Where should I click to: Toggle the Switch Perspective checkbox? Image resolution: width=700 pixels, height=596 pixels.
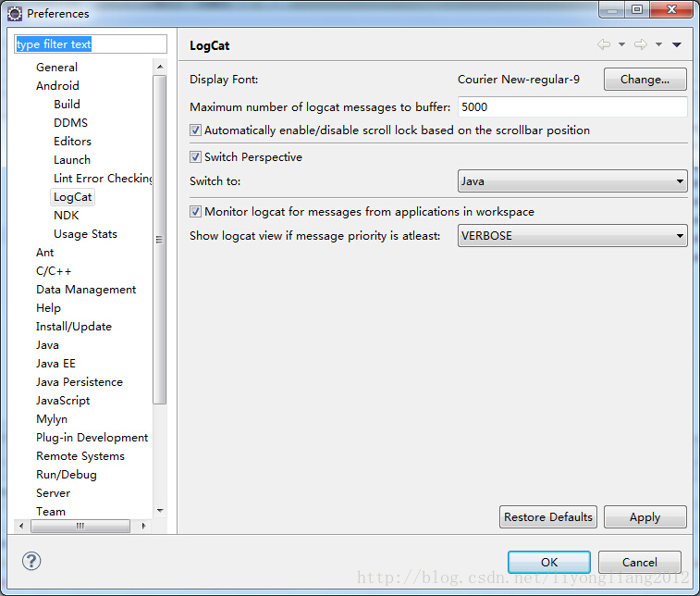point(195,156)
